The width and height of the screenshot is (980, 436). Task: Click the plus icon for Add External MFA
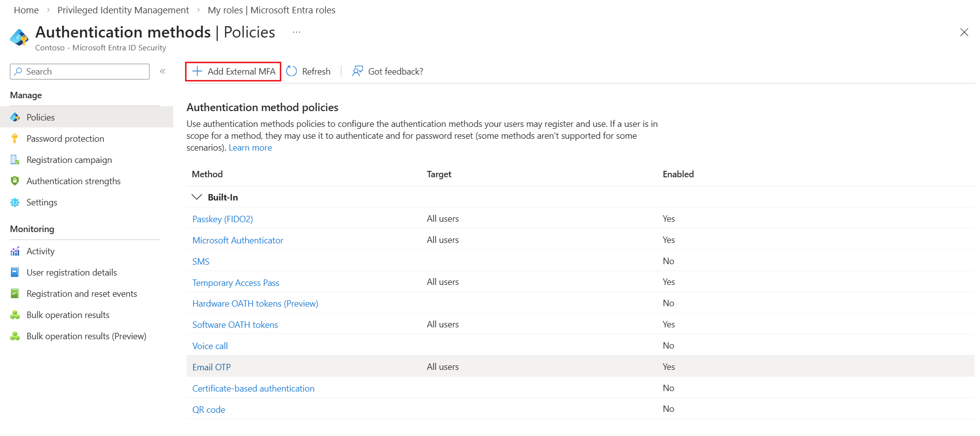point(197,71)
